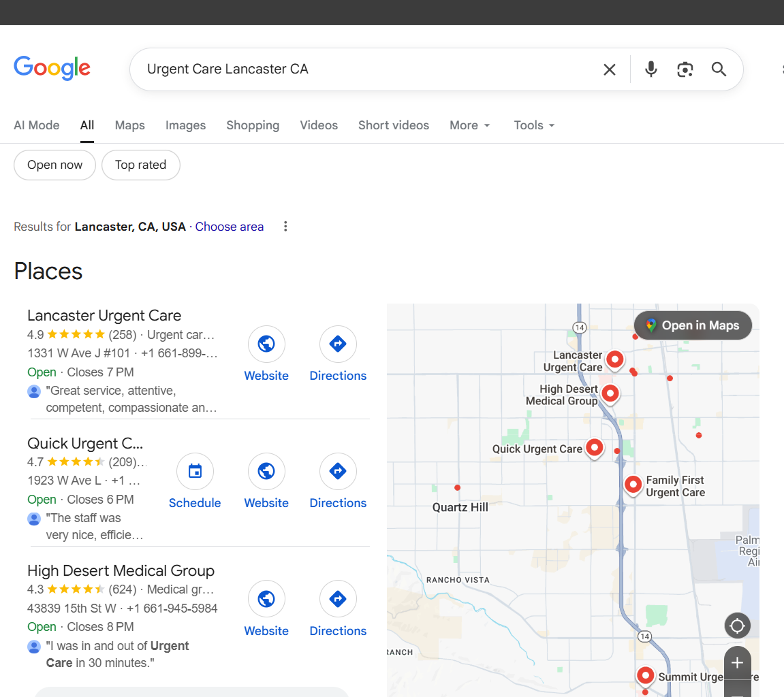Toggle the Top rated filter chip

tap(140, 165)
